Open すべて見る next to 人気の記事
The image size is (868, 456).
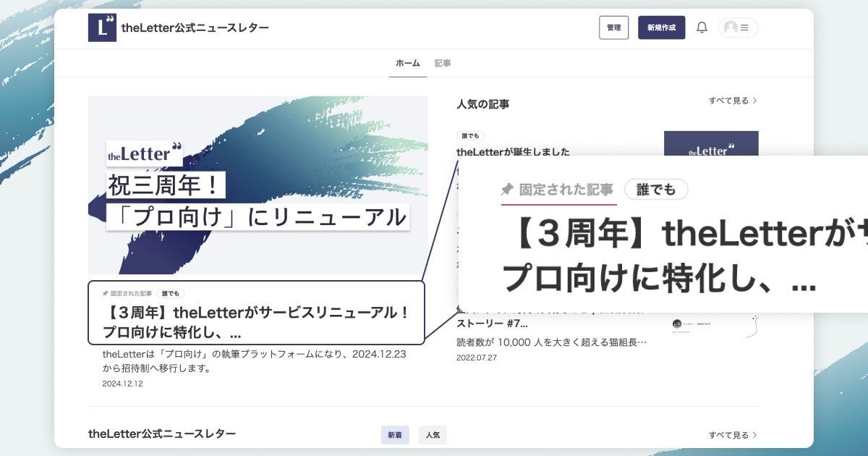tap(733, 101)
